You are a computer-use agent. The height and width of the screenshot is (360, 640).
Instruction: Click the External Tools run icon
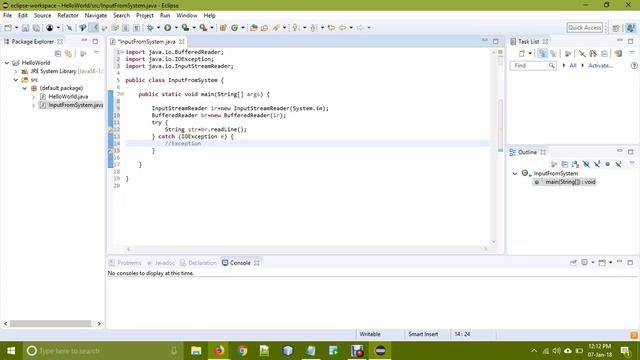203,28
